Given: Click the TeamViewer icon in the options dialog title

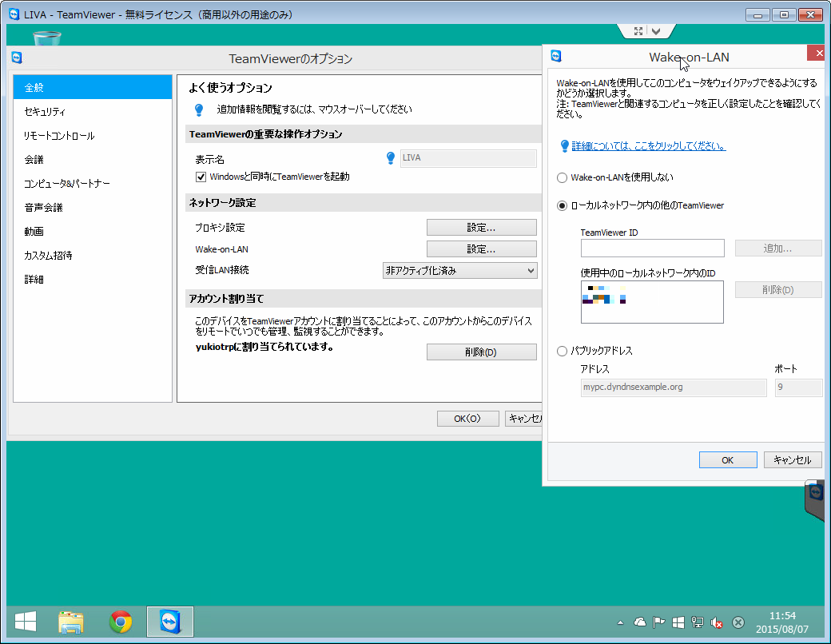Looking at the screenshot, I should pos(17,58).
